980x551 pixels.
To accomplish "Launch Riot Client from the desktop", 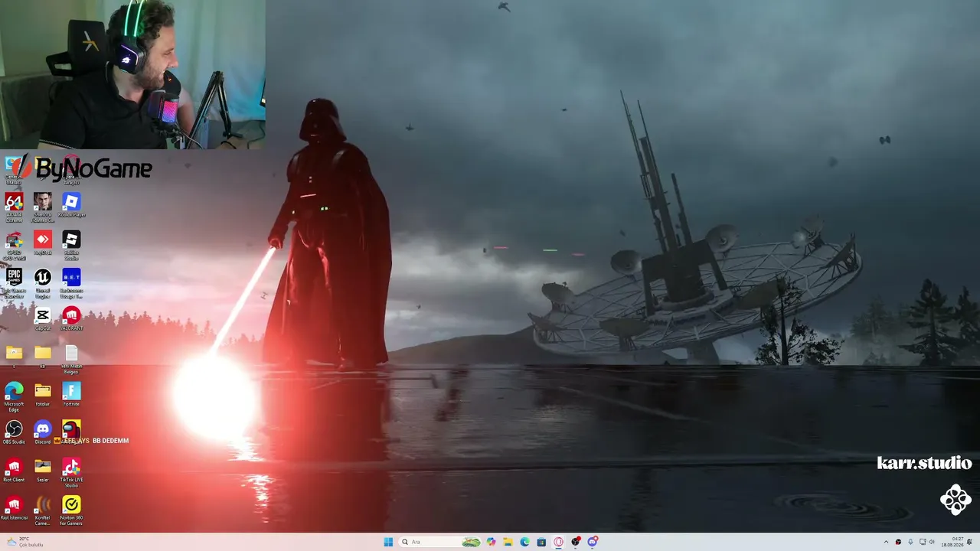I will [x=14, y=470].
